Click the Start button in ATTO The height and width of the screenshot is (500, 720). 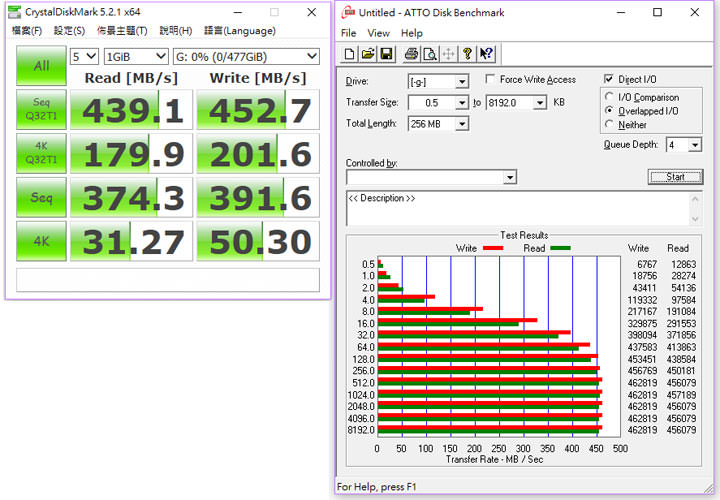[x=675, y=177]
